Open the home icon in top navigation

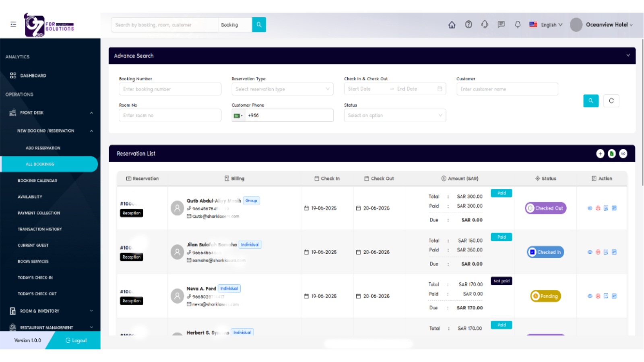coord(452,25)
